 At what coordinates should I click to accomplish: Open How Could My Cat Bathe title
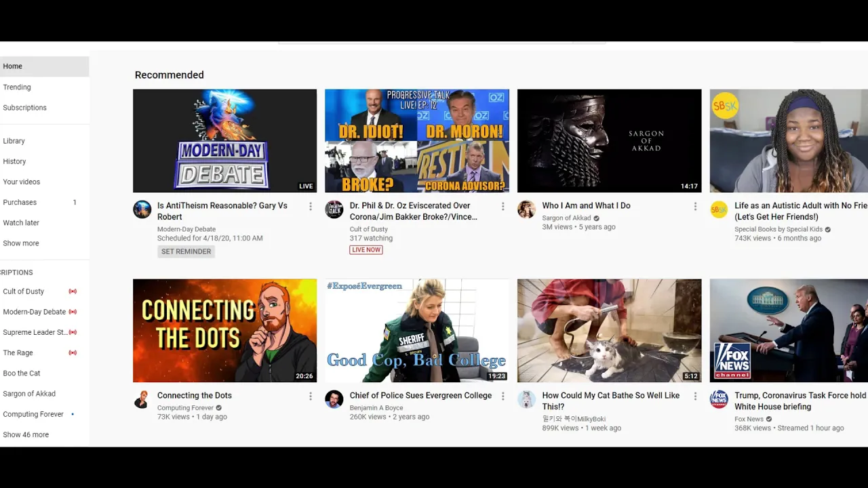(x=610, y=401)
